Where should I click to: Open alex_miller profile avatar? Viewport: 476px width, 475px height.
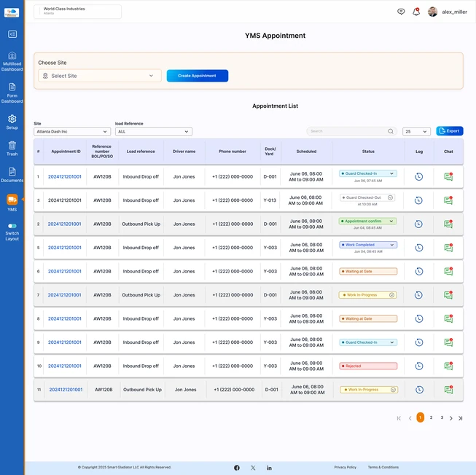pos(432,12)
